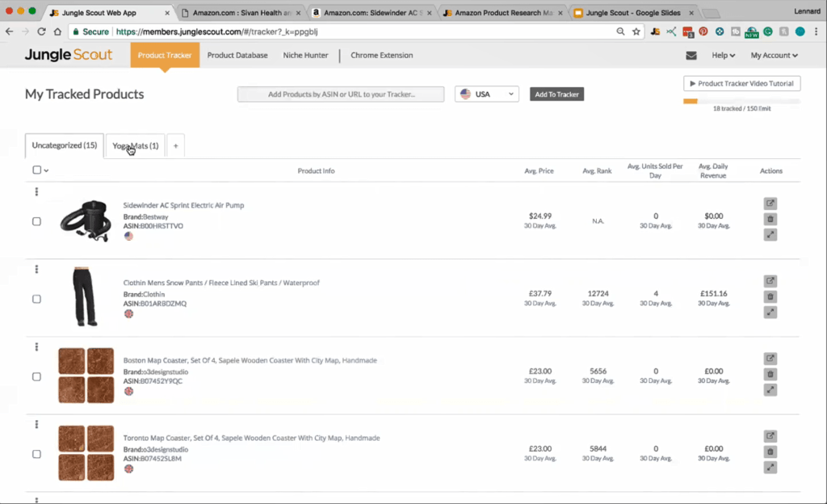This screenshot has width=827, height=504.
Task: Click the zoom magnifier icon in address bar
Action: point(621,31)
